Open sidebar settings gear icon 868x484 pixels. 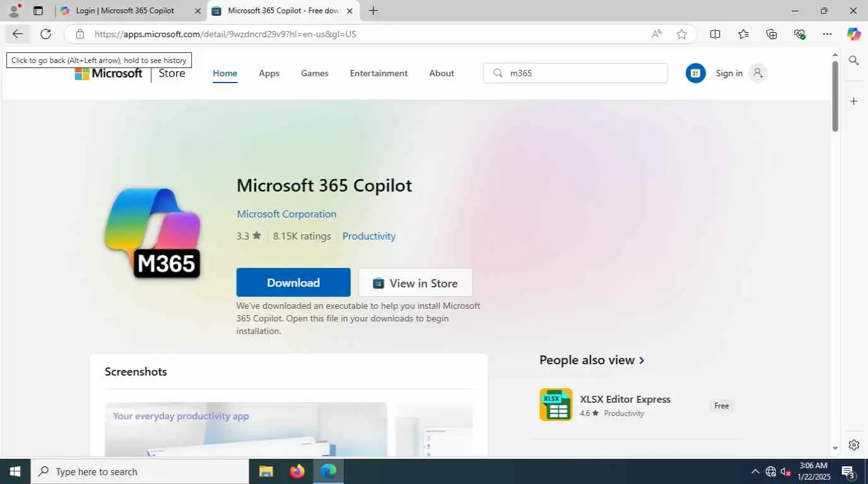(853, 445)
